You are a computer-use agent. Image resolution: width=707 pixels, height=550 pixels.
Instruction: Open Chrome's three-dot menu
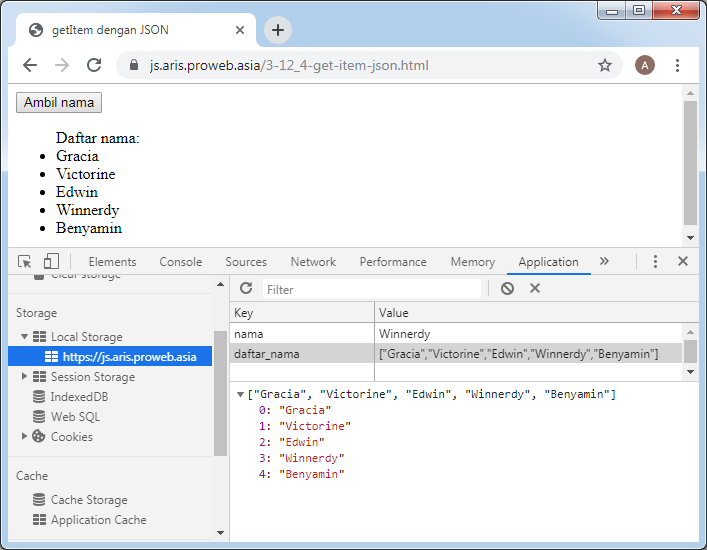677,65
